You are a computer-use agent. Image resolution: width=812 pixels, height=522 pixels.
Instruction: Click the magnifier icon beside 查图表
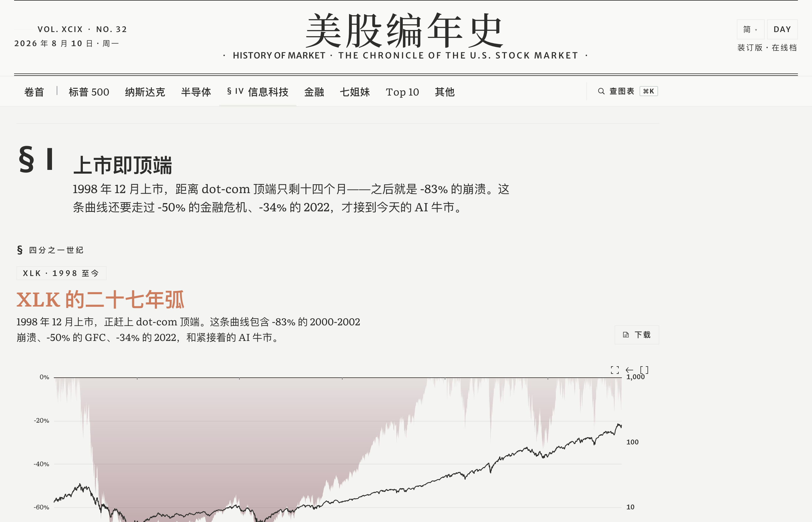click(601, 91)
